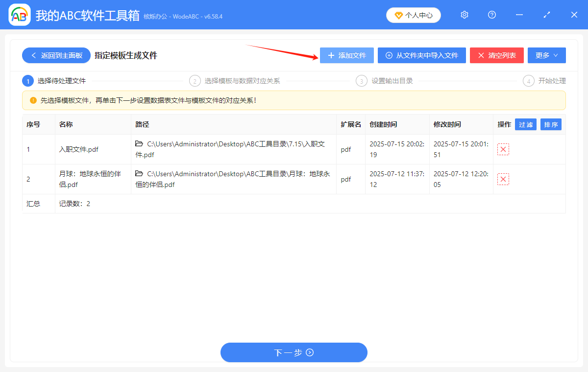This screenshot has width=588, height=372.
Task: Click the settings gear icon
Action: (x=464, y=15)
